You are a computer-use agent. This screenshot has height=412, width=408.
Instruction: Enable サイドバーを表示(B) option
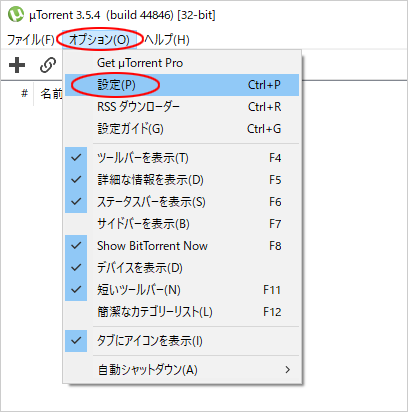pyautogui.click(x=182, y=224)
